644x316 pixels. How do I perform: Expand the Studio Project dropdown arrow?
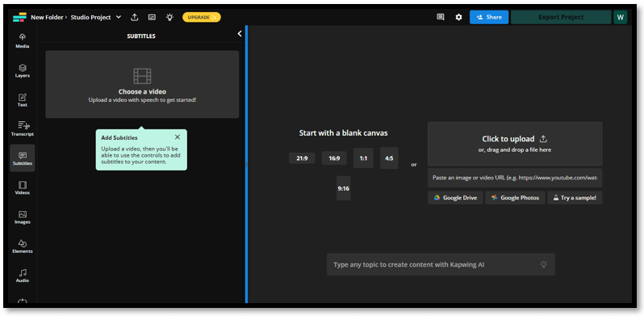click(x=119, y=17)
